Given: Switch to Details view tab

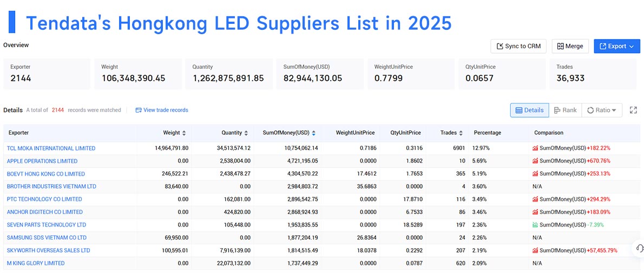Looking at the screenshot, I should coord(529,110).
